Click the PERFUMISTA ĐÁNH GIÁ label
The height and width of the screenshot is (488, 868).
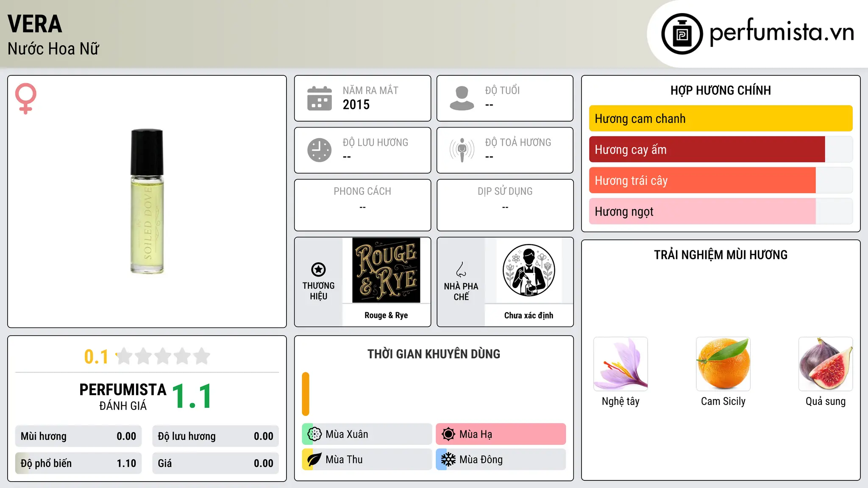pos(123,396)
